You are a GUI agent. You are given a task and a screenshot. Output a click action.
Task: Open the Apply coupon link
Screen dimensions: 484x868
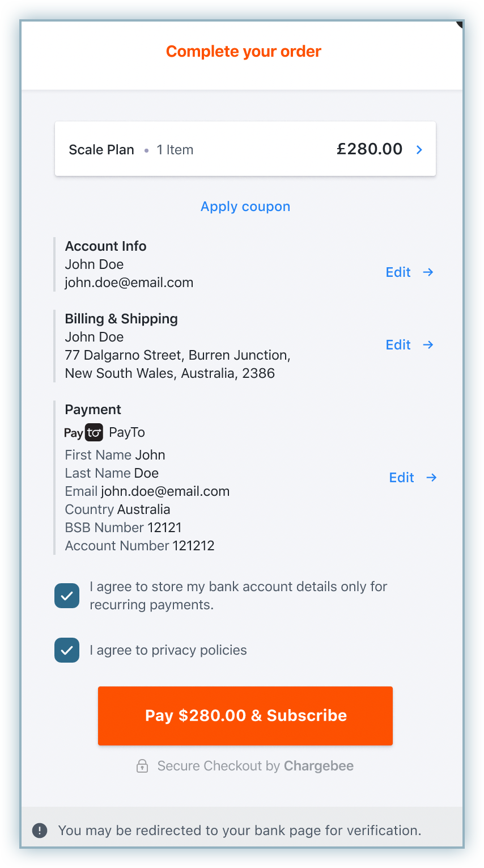click(x=245, y=207)
